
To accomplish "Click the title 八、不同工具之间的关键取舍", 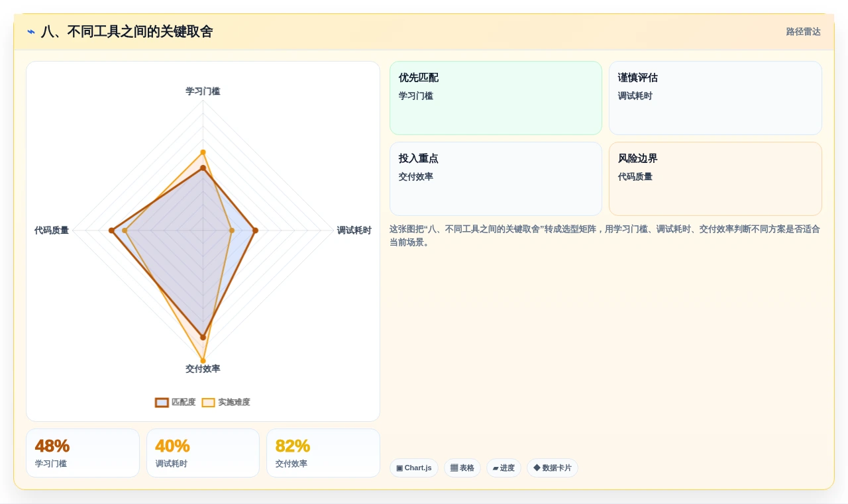I will [x=127, y=32].
